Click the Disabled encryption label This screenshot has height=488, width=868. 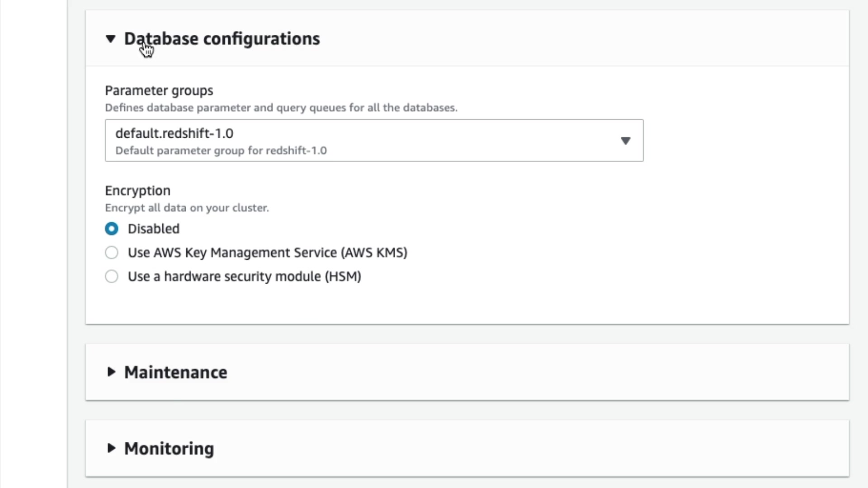click(x=154, y=229)
